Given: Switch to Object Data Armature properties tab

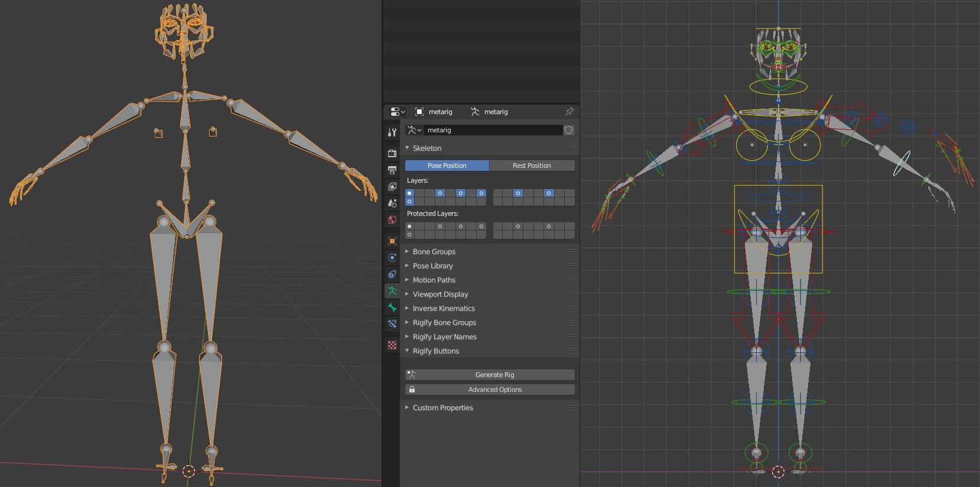Looking at the screenshot, I should pyautogui.click(x=392, y=291).
